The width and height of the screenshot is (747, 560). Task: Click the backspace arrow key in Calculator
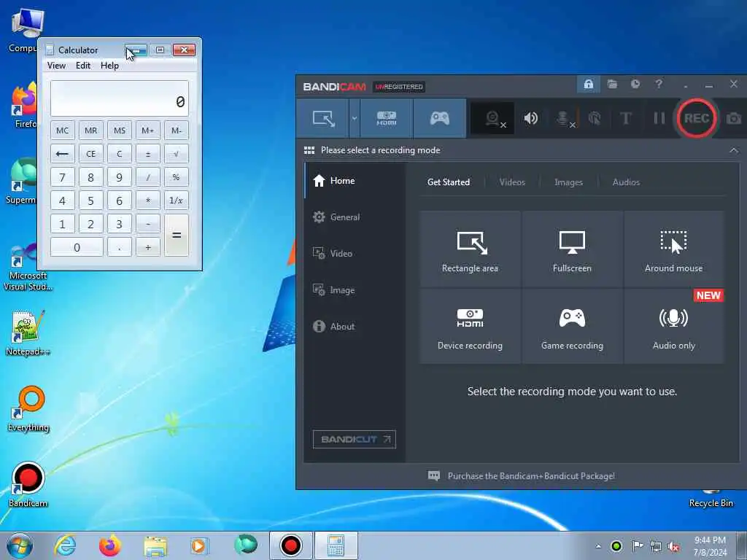pyautogui.click(x=63, y=154)
